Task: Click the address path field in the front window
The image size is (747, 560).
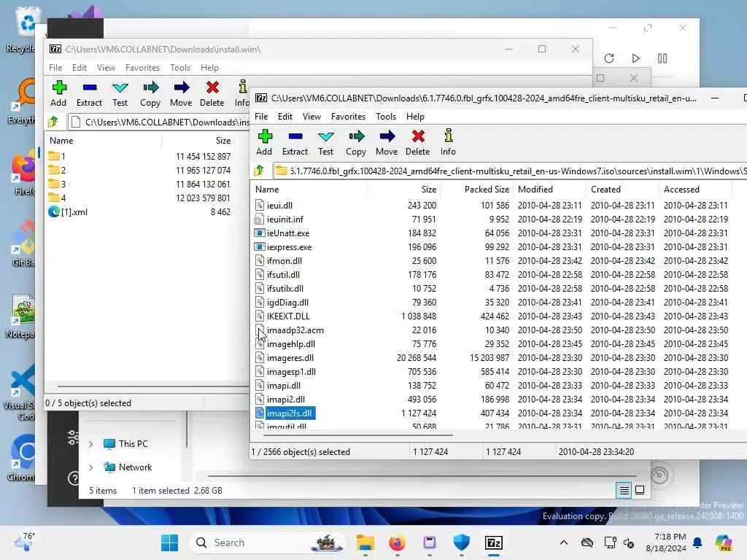Action: click(x=511, y=171)
